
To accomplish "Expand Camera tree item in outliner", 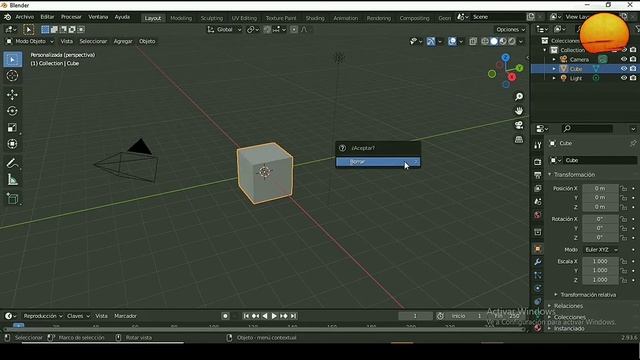I will coord(554,60).
